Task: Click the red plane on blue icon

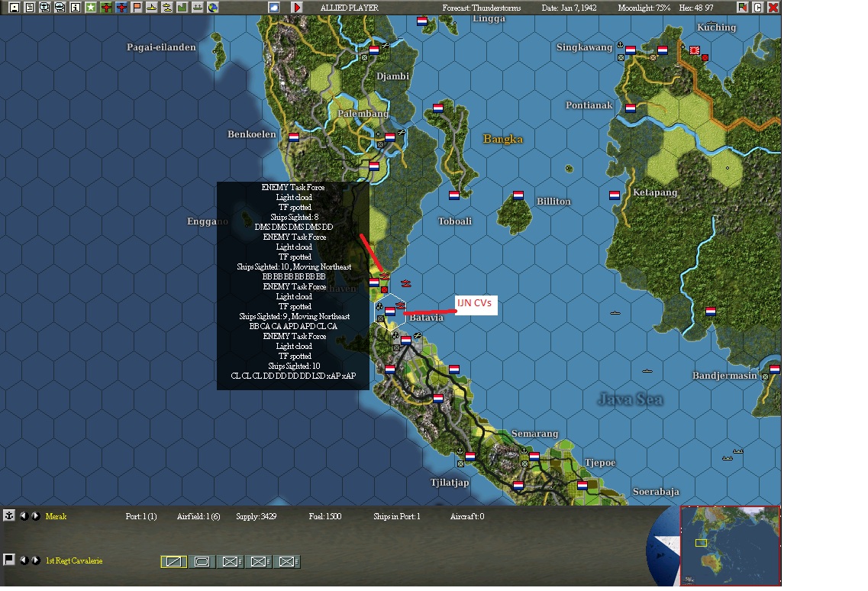Action: click(x=121, y=7)
